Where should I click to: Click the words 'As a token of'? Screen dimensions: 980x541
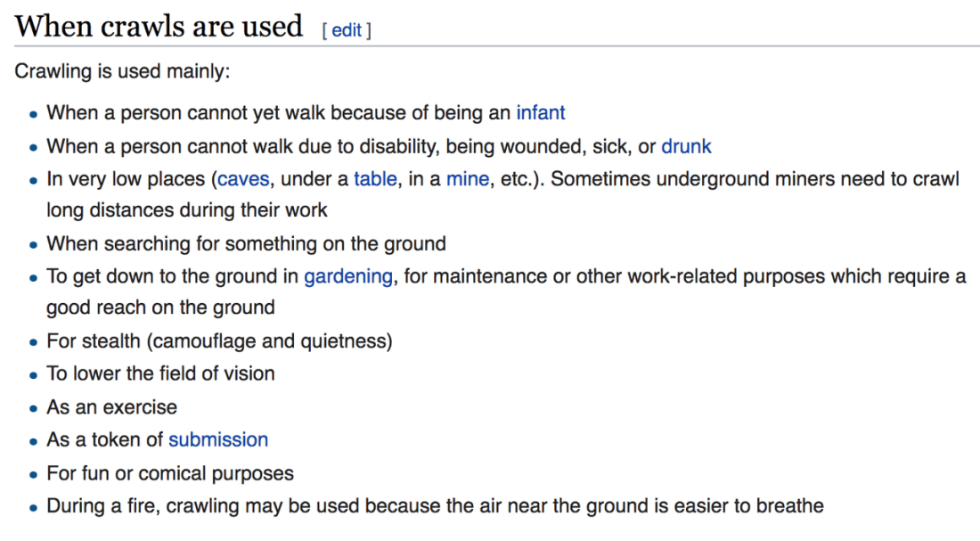105,439
